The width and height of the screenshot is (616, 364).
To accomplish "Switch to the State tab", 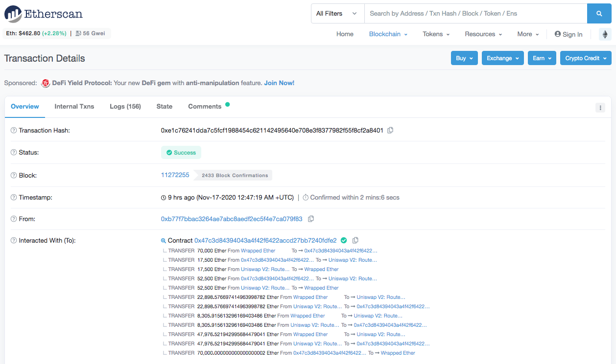I will tap(165, 107).
